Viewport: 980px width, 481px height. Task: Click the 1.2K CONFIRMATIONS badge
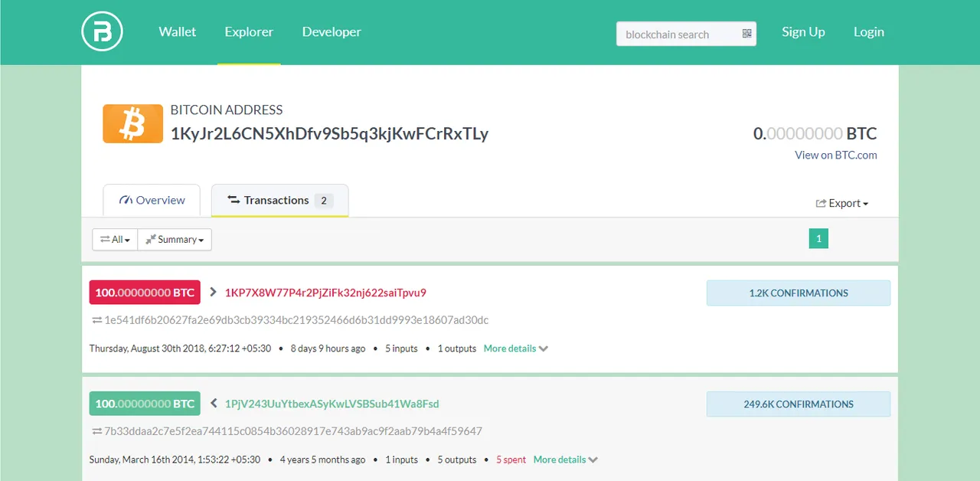click(799, 293)
